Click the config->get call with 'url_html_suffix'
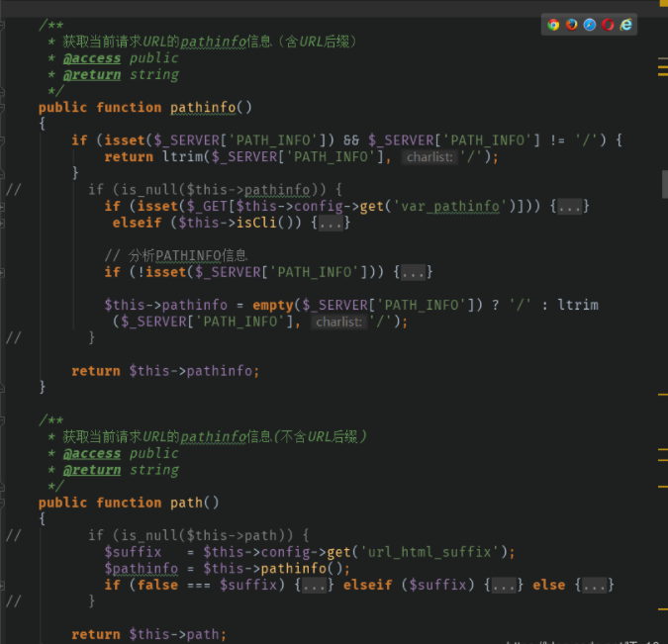This screenshot has height=644, width=668. (359, 552)
